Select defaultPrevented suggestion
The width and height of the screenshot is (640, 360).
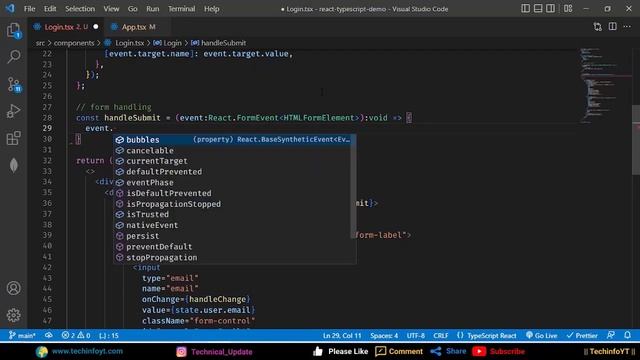click(232, 172)
